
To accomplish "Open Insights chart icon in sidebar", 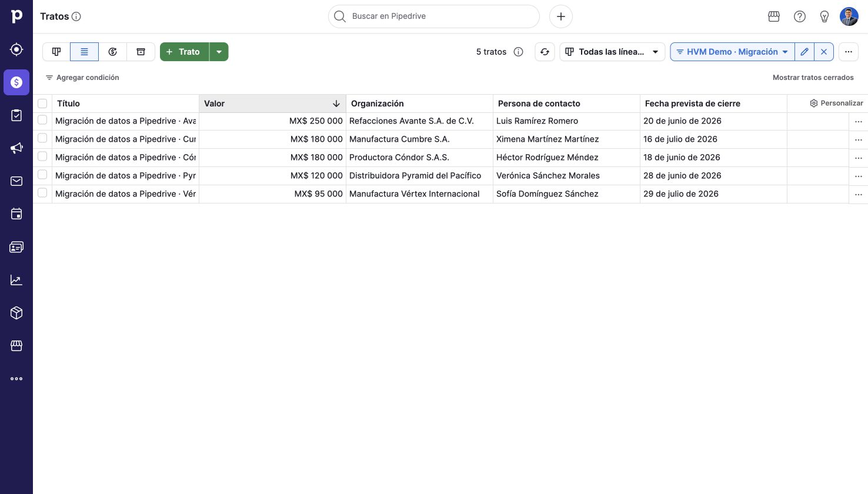I will point(16,280).
